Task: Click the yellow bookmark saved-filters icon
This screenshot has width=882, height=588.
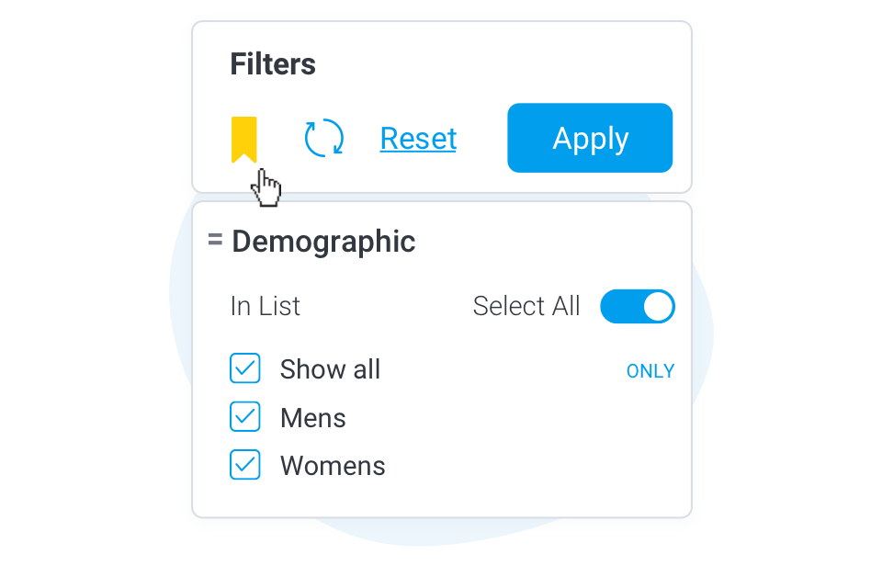Action: tap(244, 139)
